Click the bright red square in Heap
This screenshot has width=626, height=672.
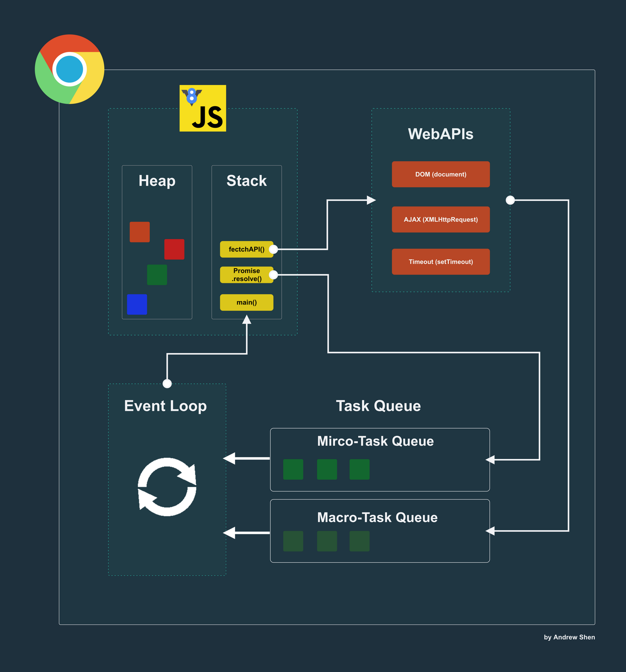tap(174, 249)
